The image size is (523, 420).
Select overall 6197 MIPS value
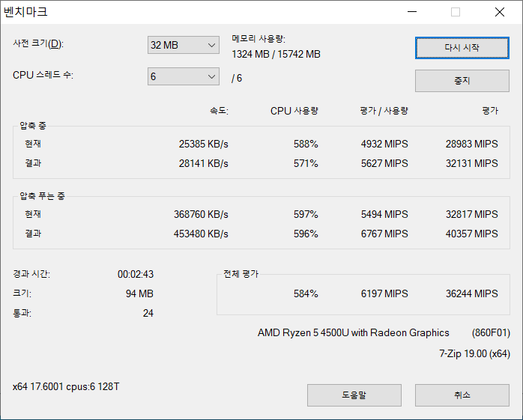384,293
